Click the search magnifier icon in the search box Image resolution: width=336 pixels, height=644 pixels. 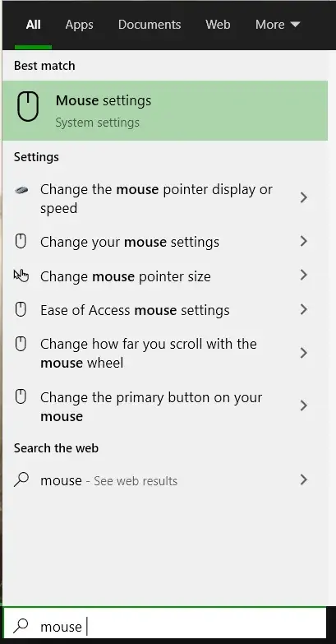tap(21, 626)
